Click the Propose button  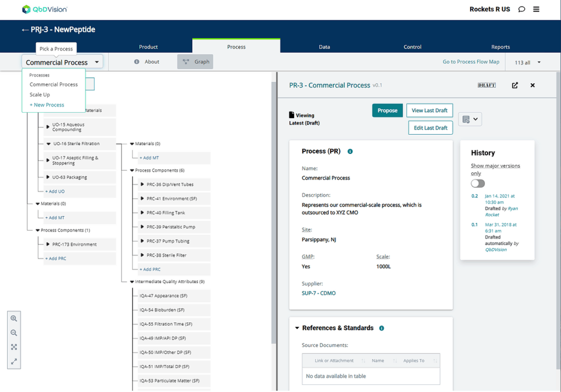tap(387, 110)
